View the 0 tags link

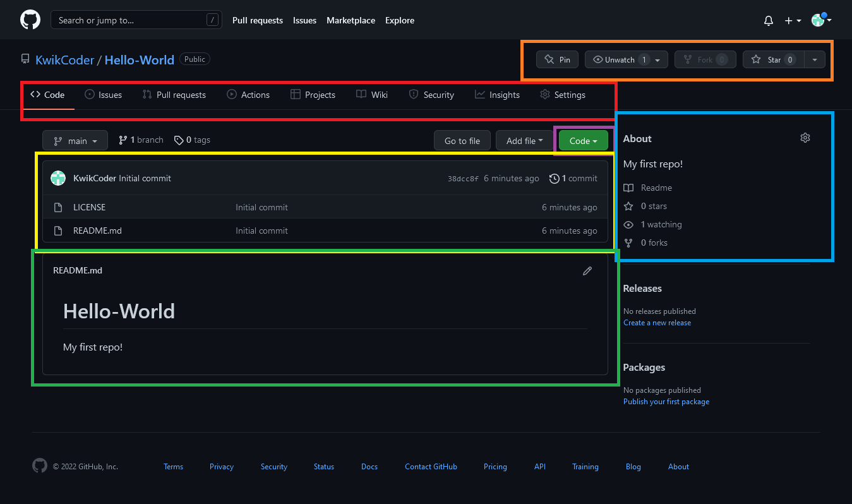tap(192, 140)
